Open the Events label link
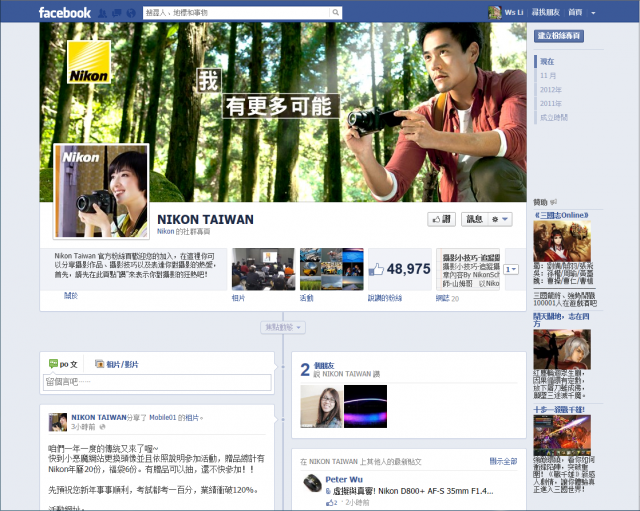640x511 pixels. (x=307, y=298)
